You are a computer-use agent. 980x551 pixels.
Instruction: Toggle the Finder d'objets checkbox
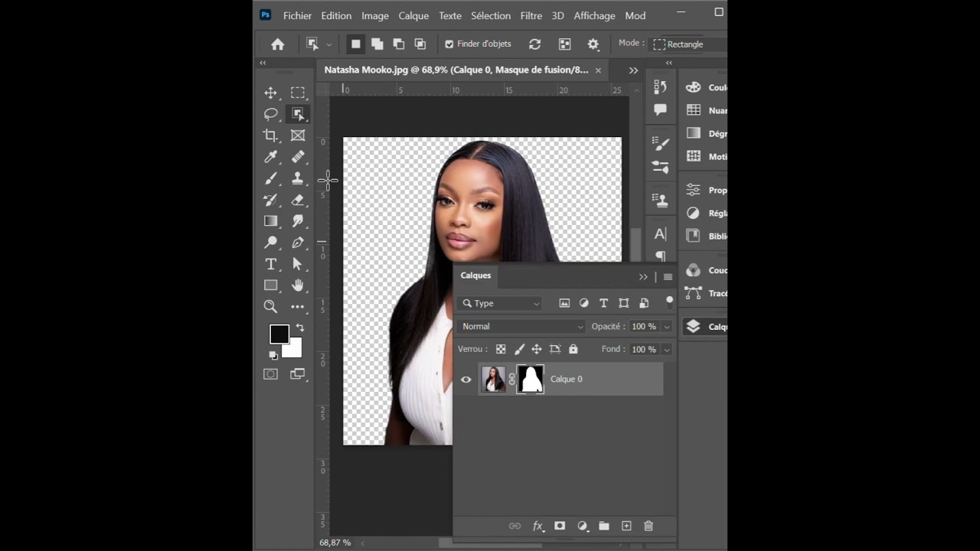click(449, 44)
